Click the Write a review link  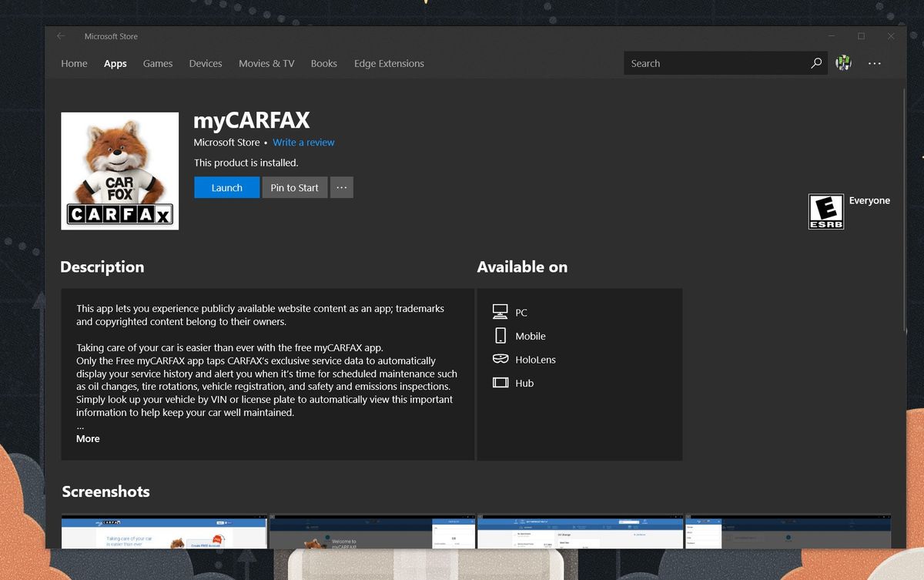(303, 142)
